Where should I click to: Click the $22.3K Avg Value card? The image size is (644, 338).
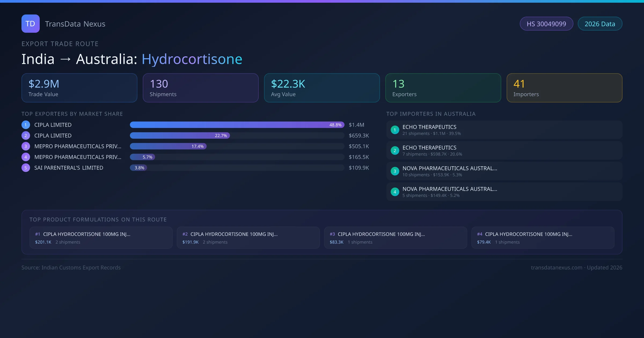coord(322,88)
